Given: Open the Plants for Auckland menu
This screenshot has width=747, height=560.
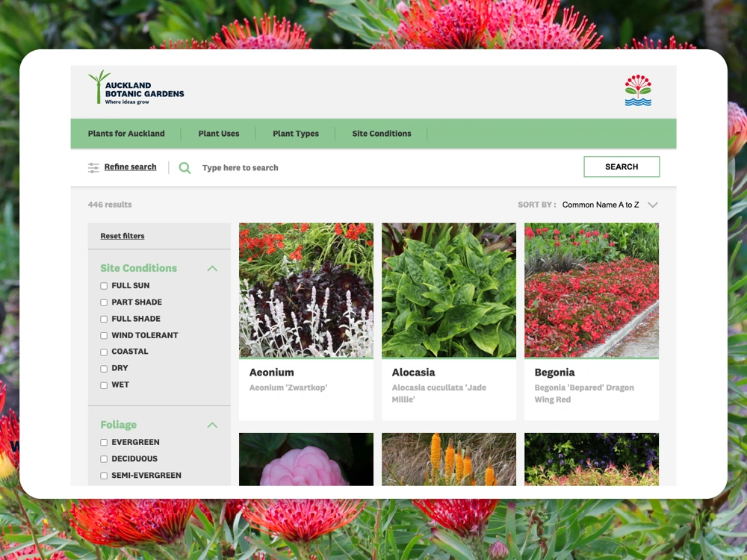Looking at the screenshot, I should coord(126,134).
